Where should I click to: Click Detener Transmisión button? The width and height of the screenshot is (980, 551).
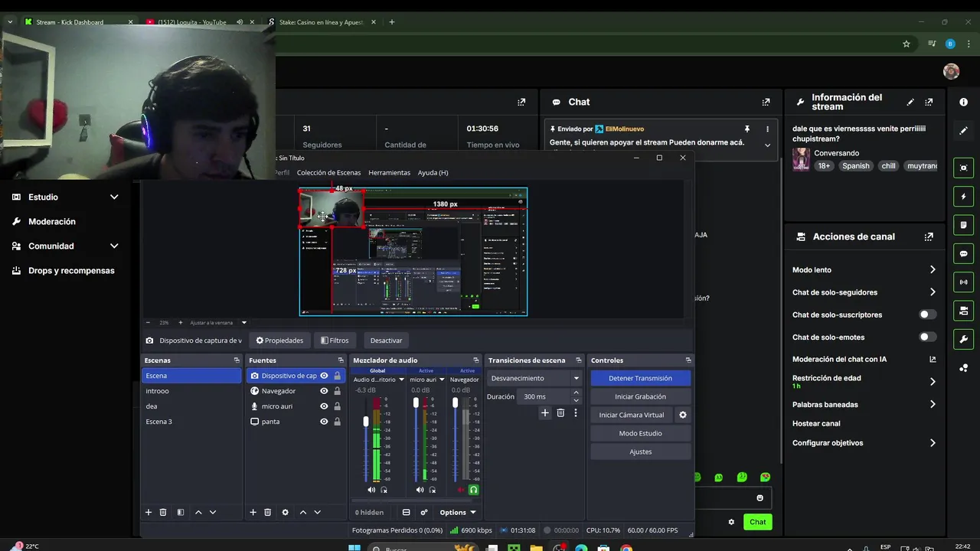[x=640, y=378]
